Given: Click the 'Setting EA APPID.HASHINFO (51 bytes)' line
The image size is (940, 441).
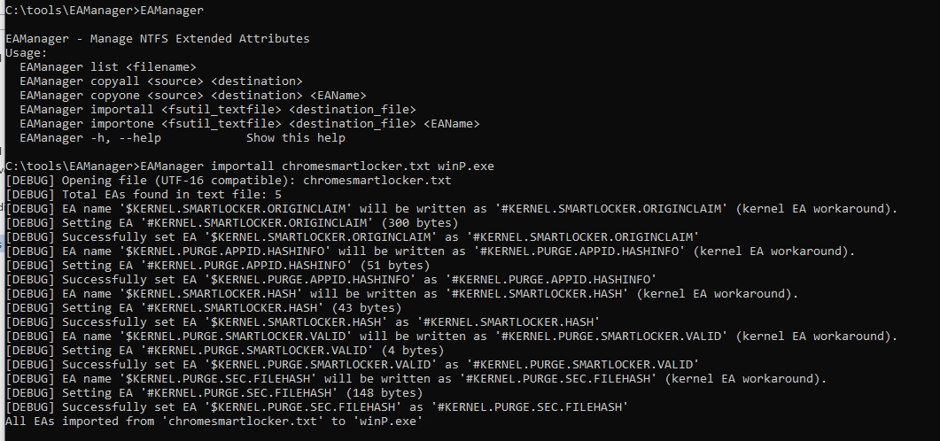Looking at the screenshot, I should 218,265.
